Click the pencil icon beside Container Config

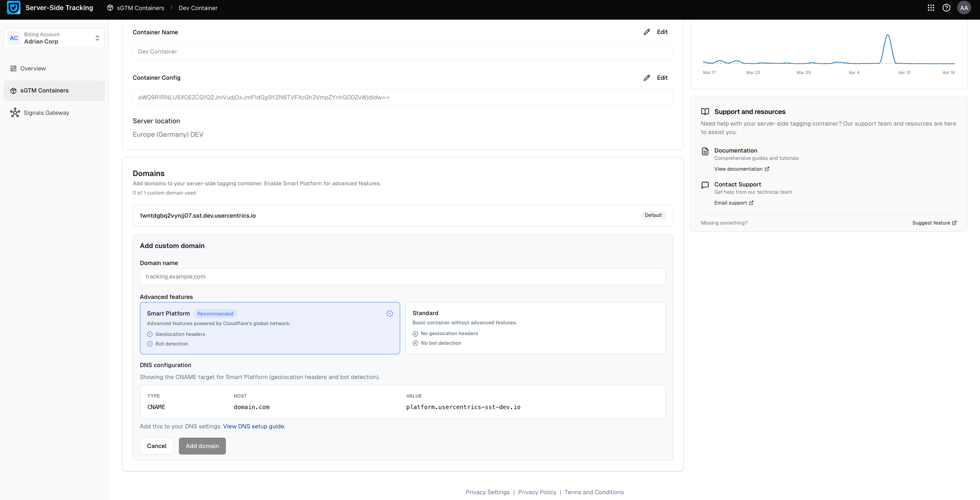(647, 78)
